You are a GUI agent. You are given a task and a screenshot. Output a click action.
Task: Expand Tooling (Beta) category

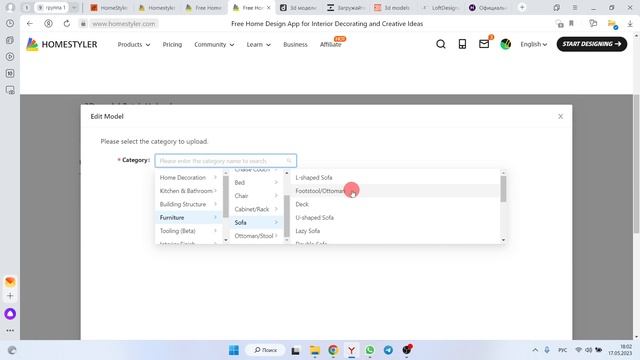[188, 231]
